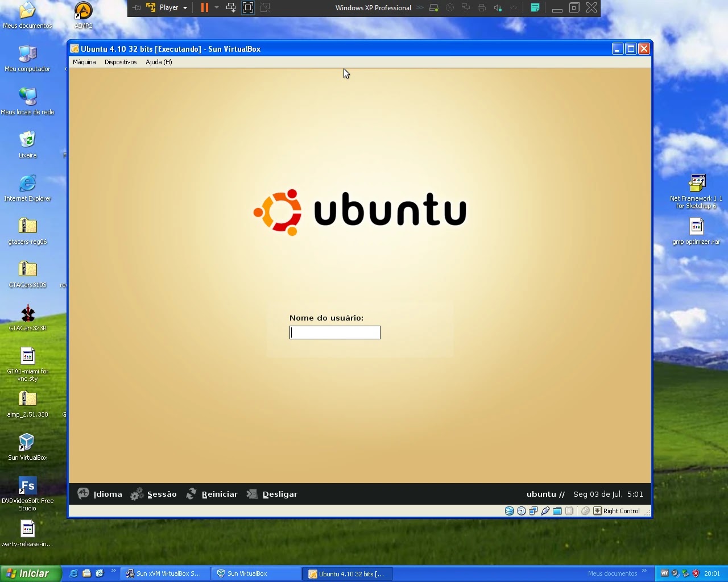Click the hard disk device icon in Player bar
This screenshot has height=582, width=728.
click(434, 8)
